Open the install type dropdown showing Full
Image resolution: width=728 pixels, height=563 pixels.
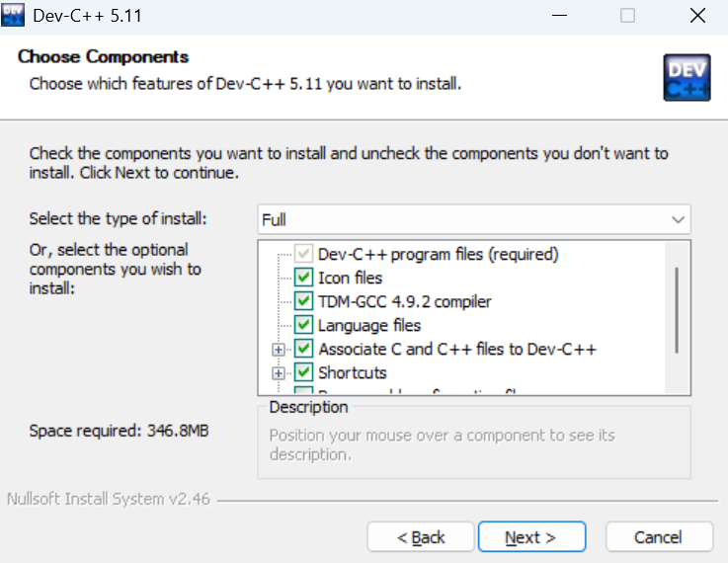(x=474, y=219)
